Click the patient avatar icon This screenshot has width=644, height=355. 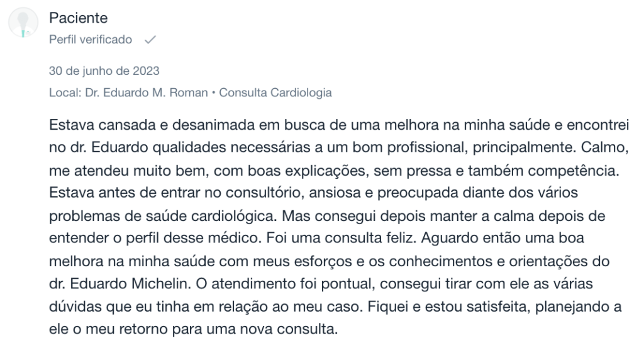pos(23,23)
